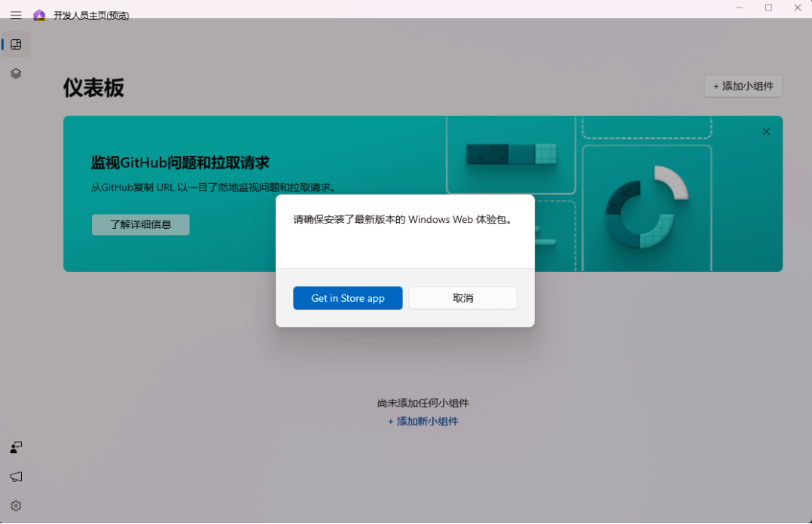Screen dimensions: 812x524
Task: Open settings with the gear sidebar icon
Action: pyautogui.click(x=16, y=505)
